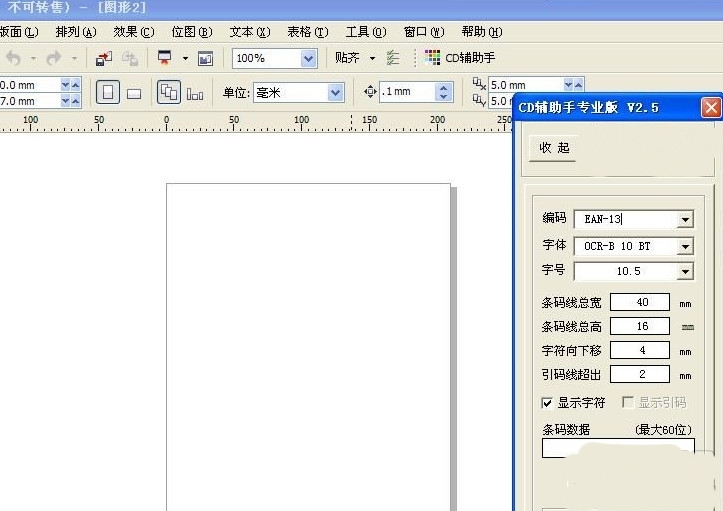Image resolution: width=723 pixels, height=511 pixels.
Task: Toggle the 显示字符 checkbox
Action: (x=547, y=403)
